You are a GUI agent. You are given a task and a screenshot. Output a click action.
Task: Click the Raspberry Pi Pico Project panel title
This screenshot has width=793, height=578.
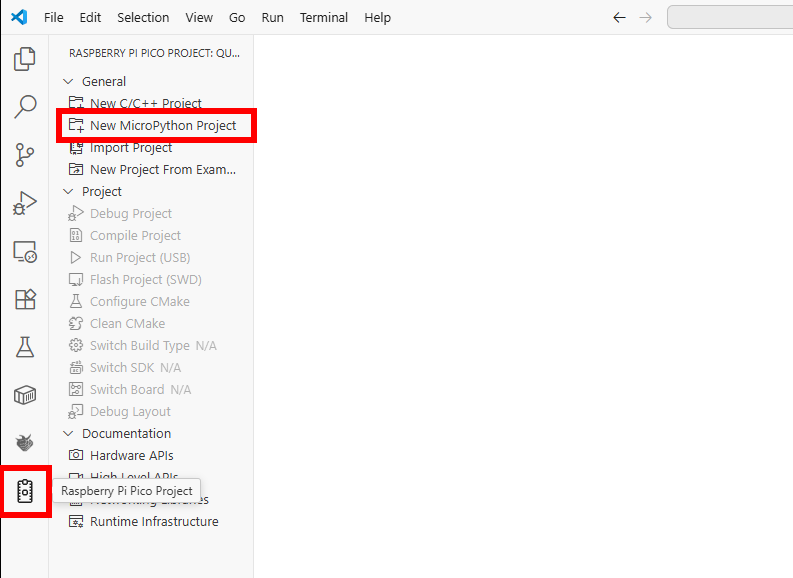tap(154, 53)
